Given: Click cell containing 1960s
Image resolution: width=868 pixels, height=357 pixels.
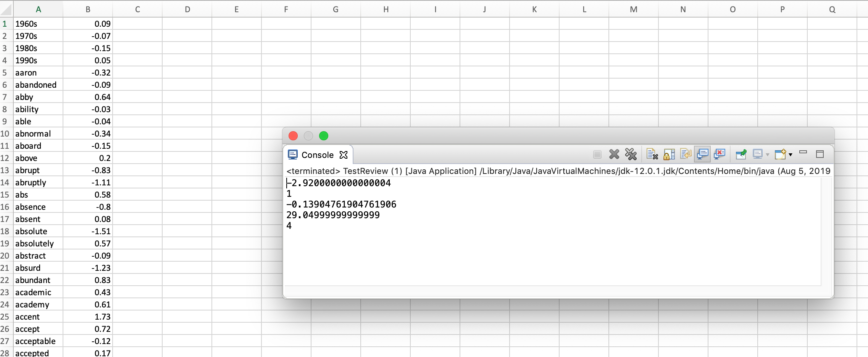Looking at the screenshot, I should coord(38,24).
